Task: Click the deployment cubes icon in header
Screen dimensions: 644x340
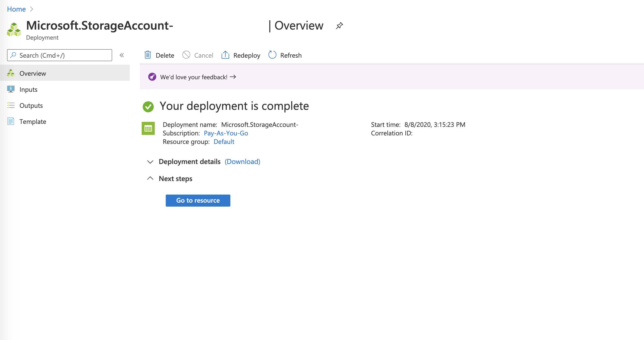Action: click(x=14, y=30)
